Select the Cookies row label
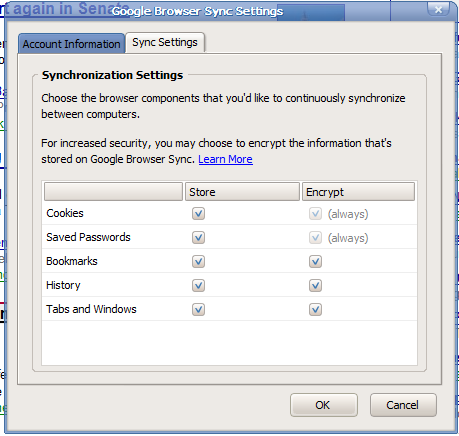 pyautogui.click(x=65, y=213)
